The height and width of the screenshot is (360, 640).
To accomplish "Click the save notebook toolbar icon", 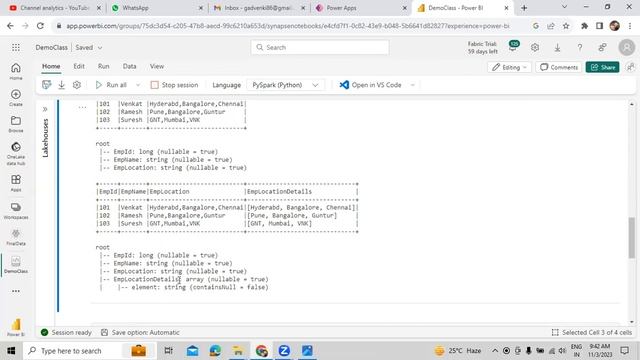I will pyautogui.click(x=47, y=85).
